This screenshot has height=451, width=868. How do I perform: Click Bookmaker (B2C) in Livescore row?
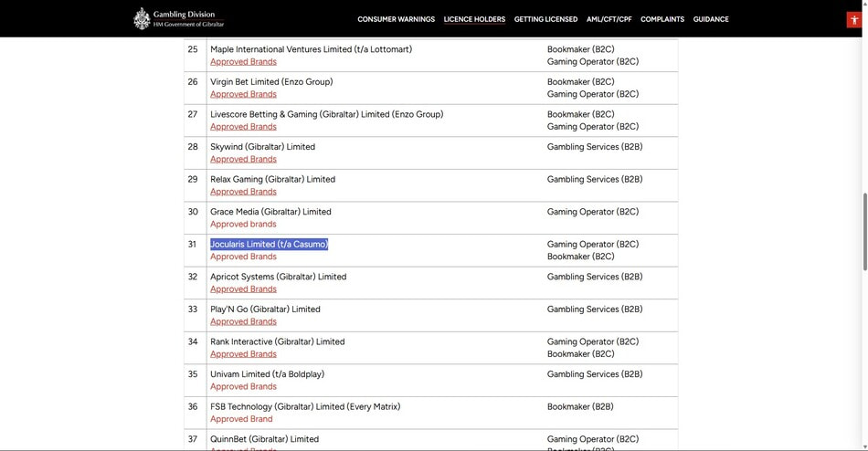tap(581, 114)
